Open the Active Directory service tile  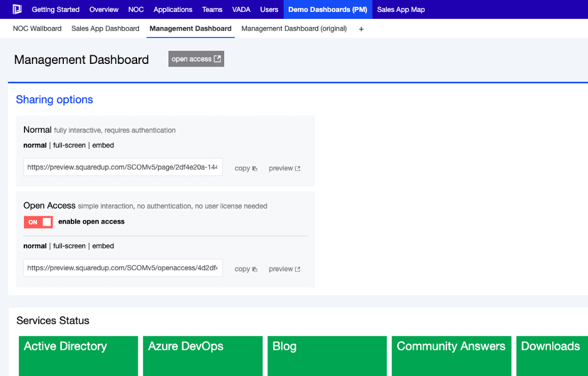(78, 356)
